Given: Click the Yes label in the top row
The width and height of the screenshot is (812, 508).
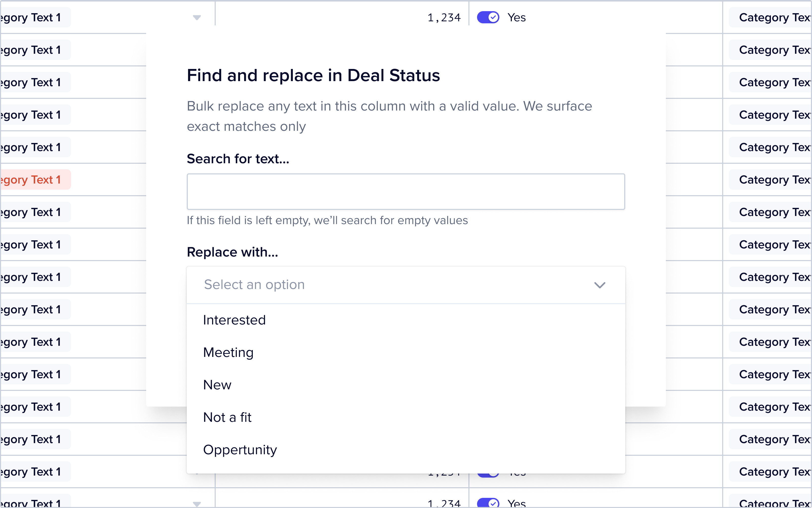Looking at the screenshot, I should (x=516, y=17).
